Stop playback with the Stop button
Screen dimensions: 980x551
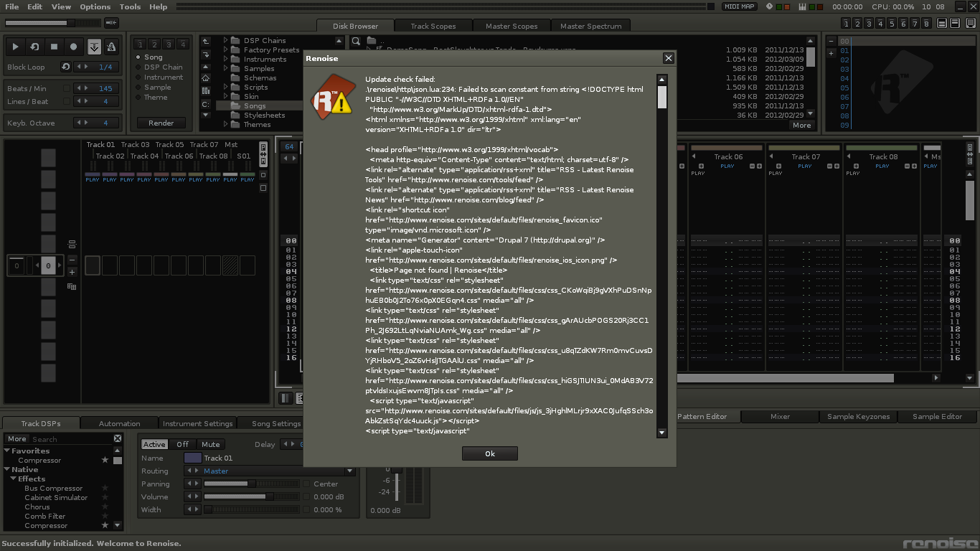tap(54, 47)
